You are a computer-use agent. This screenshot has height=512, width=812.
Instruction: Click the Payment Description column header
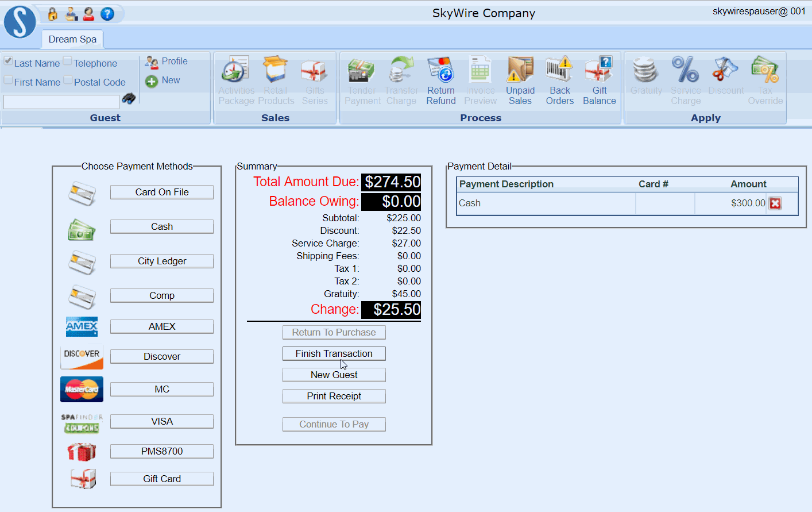pyautogui.click(x=506, y=184)
